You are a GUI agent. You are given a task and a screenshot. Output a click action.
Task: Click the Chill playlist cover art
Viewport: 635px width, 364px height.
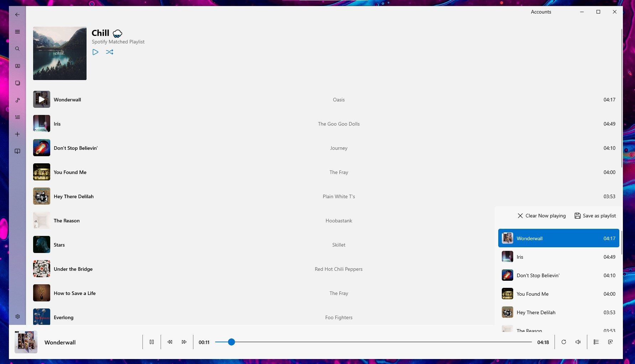(60, 53)
